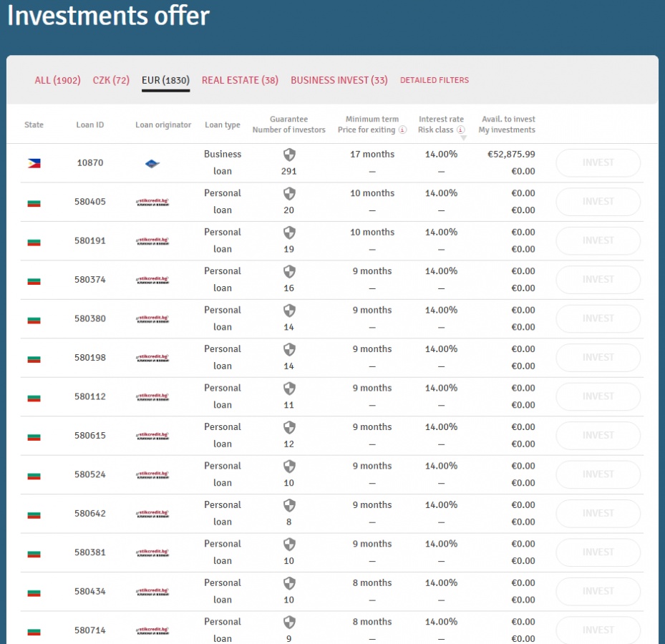Viewport: 665px width, 644px height.
Task: Sort by the Minimum term column header
Action: click(x=372, y=119)
